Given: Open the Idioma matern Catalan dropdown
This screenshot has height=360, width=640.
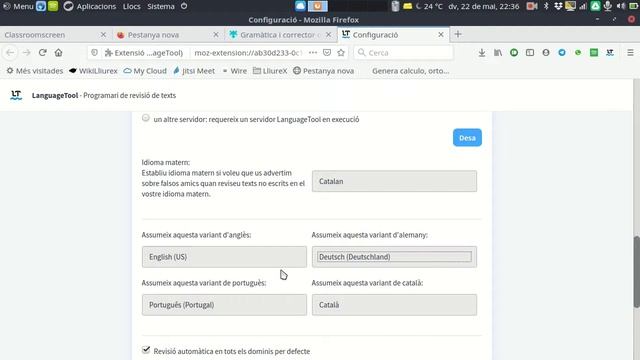Looking at the screenshot, I should point(394,181).
